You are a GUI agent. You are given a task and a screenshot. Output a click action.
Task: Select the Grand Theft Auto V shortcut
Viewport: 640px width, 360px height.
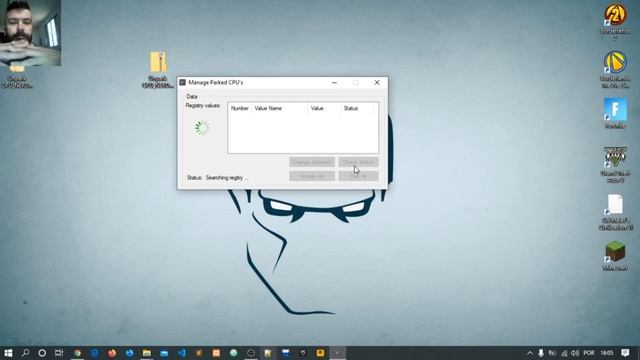tap(615, 164)
